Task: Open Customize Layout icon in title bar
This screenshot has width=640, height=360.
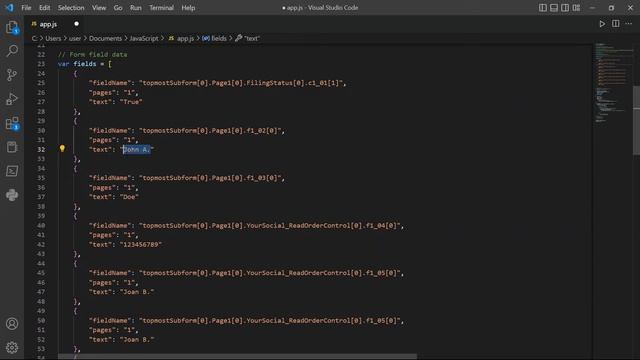Action: click(576, 8)
